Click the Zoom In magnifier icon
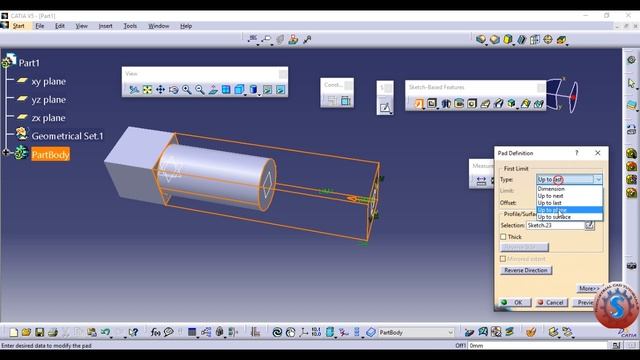The image size is (640, 360). (187, 89)
